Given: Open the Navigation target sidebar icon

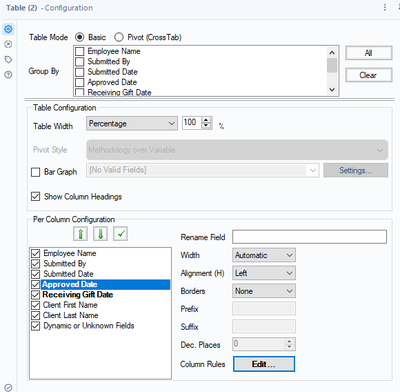Looking at the screenshot, I should 8,44.
